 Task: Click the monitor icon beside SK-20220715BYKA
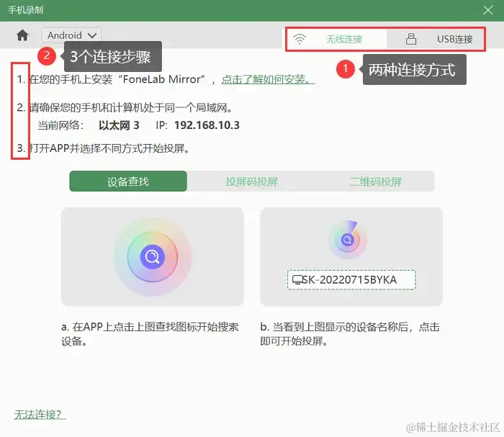297,280
